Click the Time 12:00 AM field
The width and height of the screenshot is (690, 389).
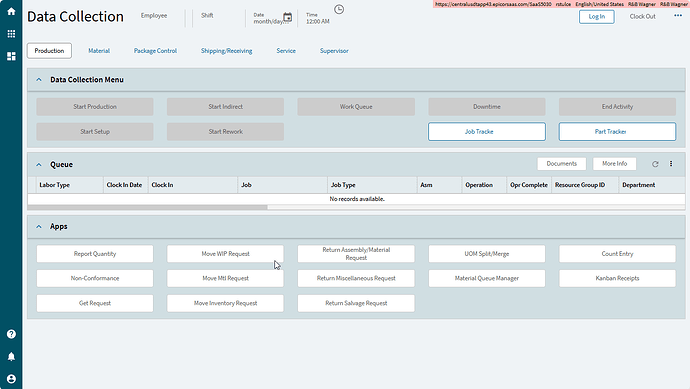point(318,21)
